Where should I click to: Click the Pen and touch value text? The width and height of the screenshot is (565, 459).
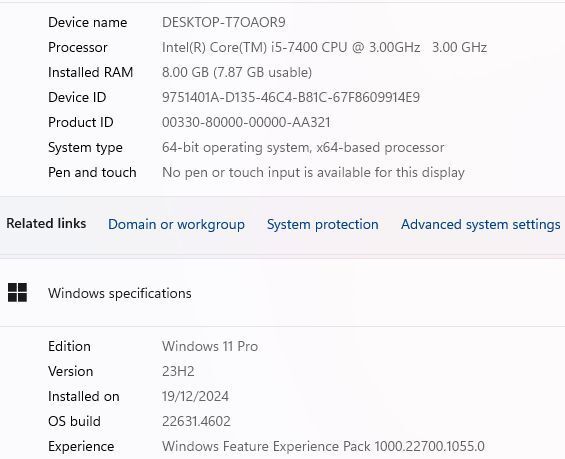(313, 172)
